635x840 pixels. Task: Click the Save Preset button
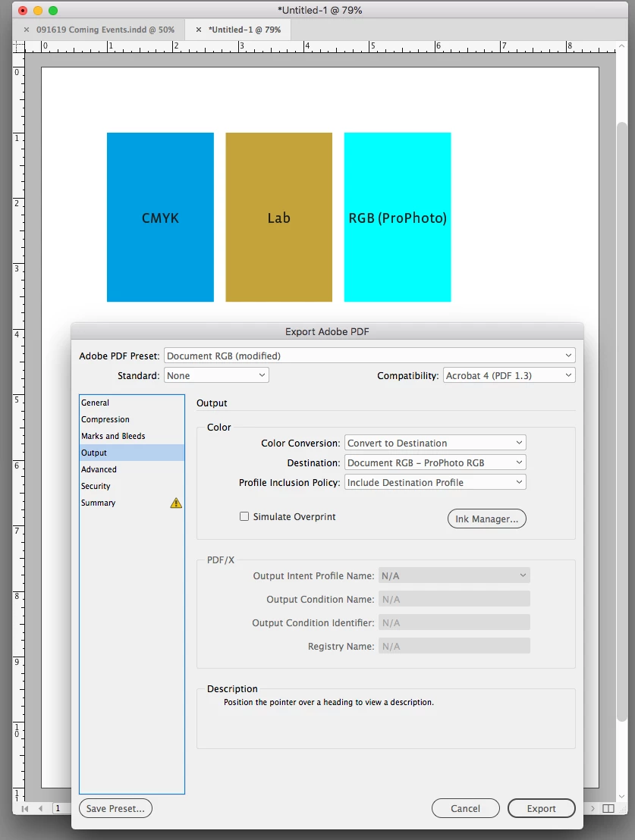(x=115, y=808)
